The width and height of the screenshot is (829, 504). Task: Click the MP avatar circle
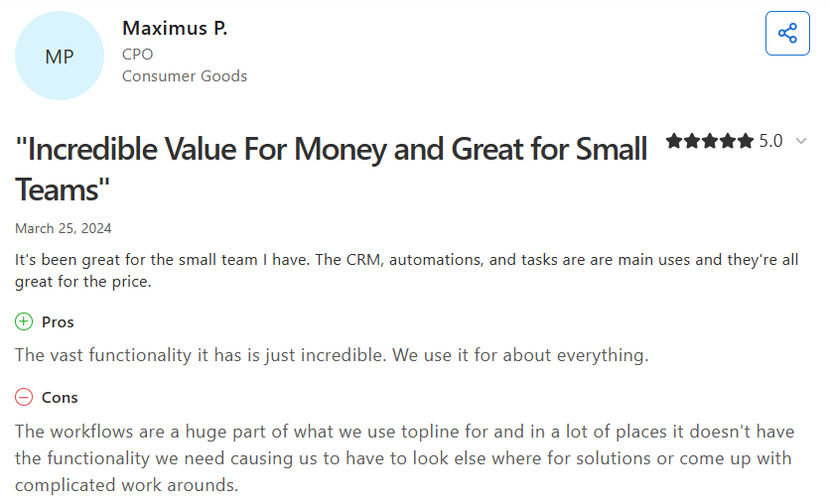coord(60,56)
